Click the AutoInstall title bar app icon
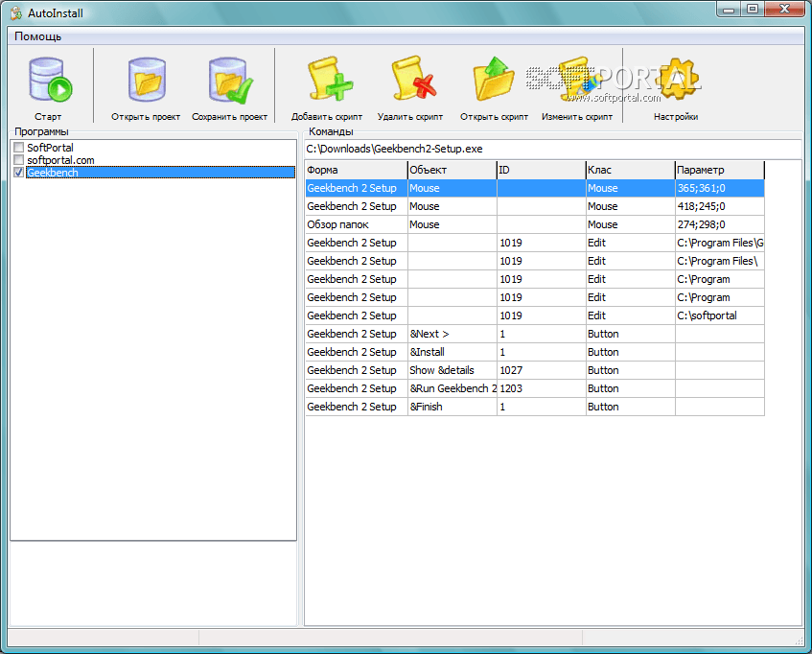This screenshot has height=654, width=812. click(x=16, y=12)
